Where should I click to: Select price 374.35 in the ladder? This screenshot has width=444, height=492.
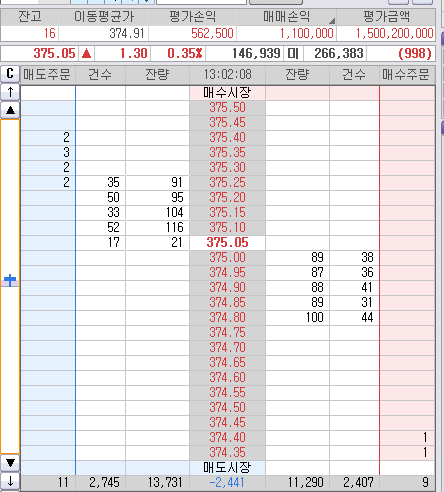tap(227, 452)
